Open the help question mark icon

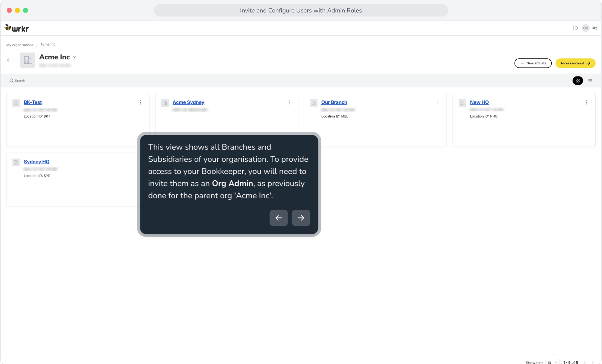pyautogui.click(x=575, y=28)
